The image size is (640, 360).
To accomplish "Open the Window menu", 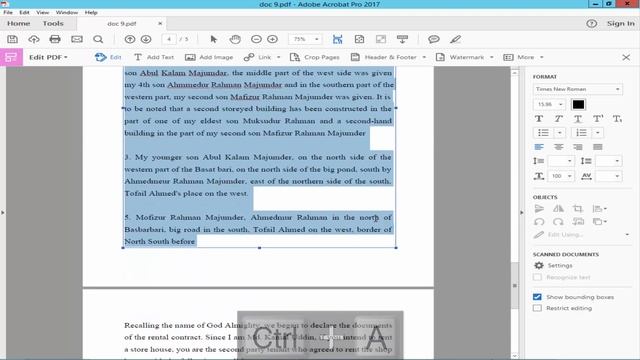I will click(67, 13).
